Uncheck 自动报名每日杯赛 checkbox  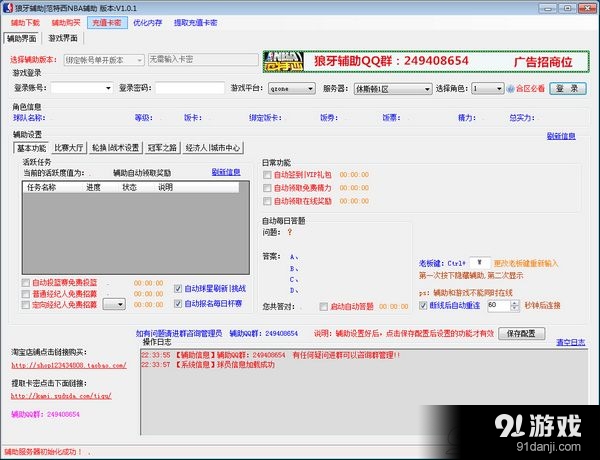click(178, 303)
